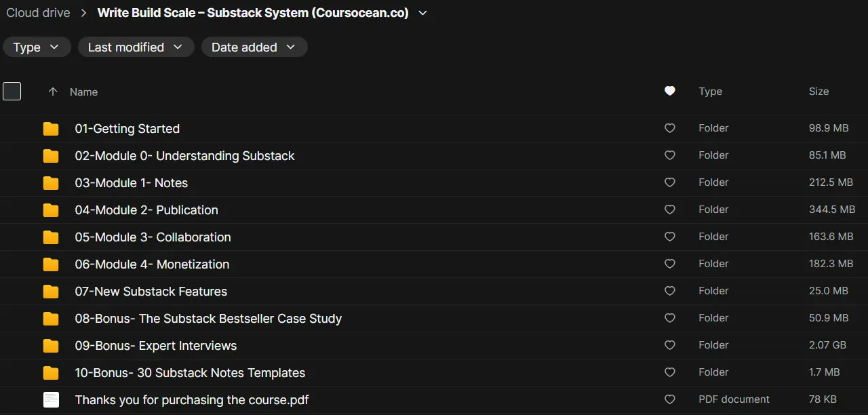The height and width of the screenshot is (415, 868).
Task: Expand the Date added filter
Action: pyautogui.click(x=254, y=47)
